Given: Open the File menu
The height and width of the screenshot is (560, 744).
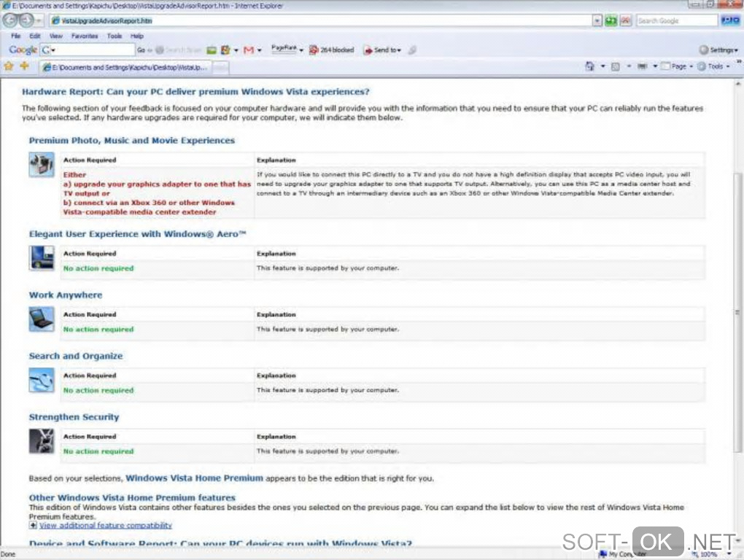Looking at the screenshot, I should coord(15,36).
